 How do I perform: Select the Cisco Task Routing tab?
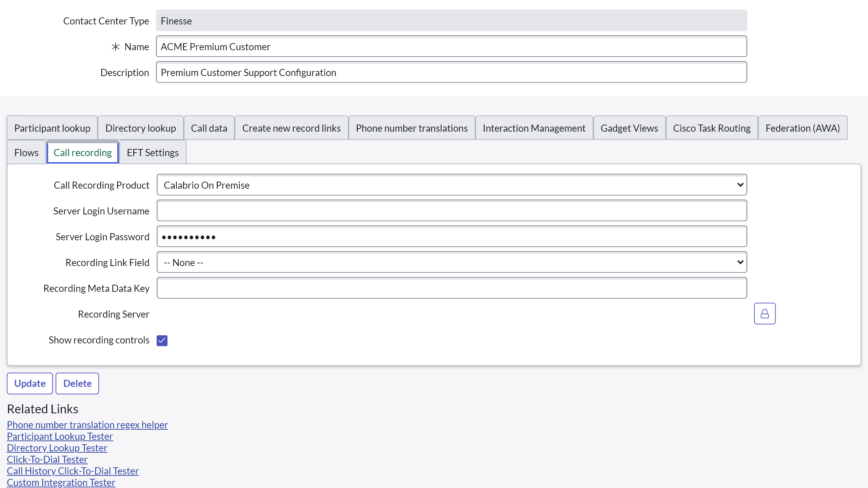(x=711, y=128)
